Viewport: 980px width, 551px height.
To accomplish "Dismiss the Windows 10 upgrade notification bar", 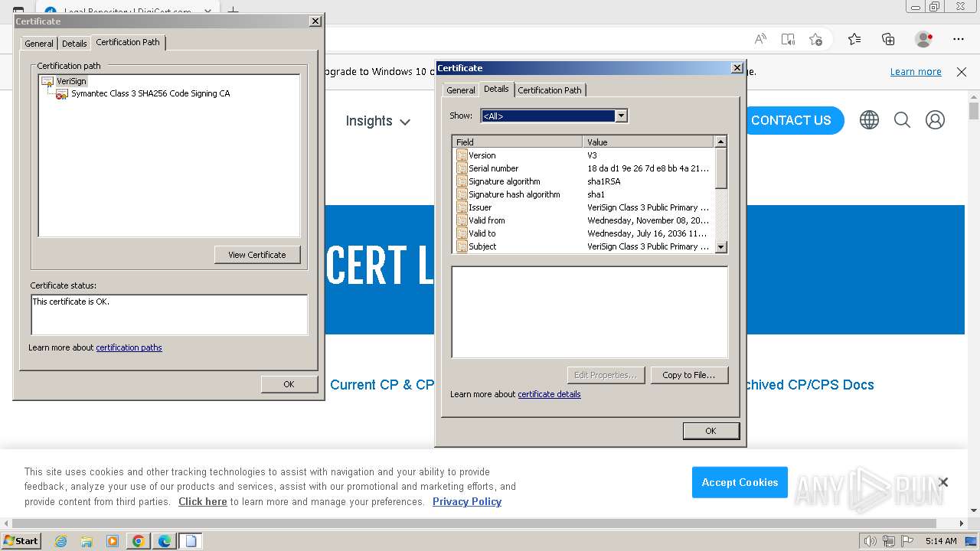I will [x=962, y=72].
